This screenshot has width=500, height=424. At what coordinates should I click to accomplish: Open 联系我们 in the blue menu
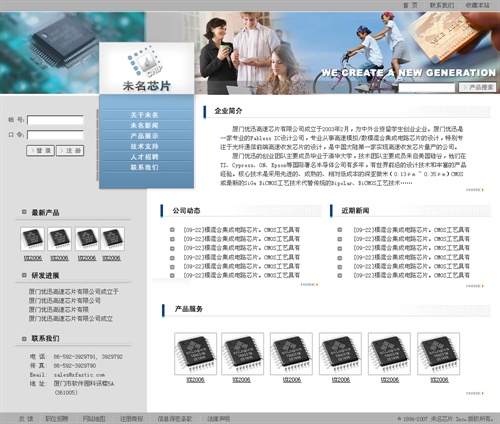point(144,167)
